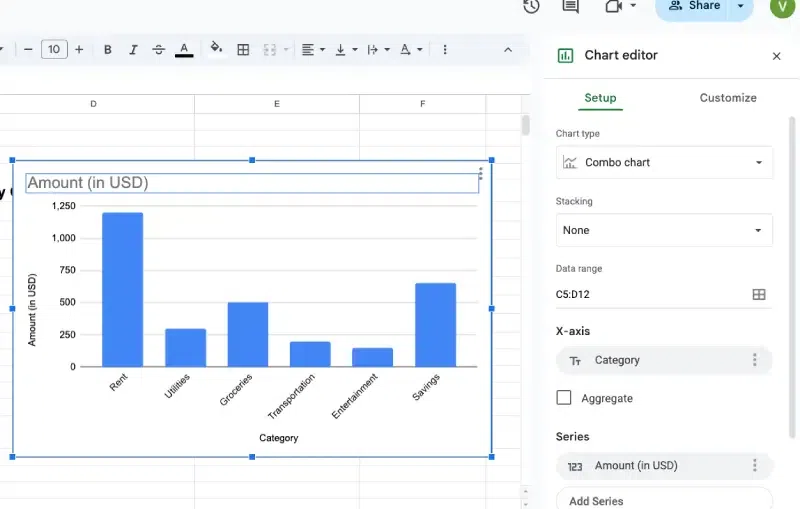Click the font size field showing 10
The width and height of the screenshot is (800, 509).
coord(54,49)
